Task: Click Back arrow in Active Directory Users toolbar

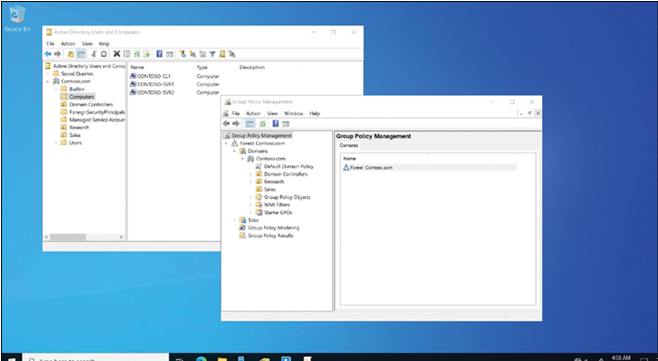Action: point(48,54)
